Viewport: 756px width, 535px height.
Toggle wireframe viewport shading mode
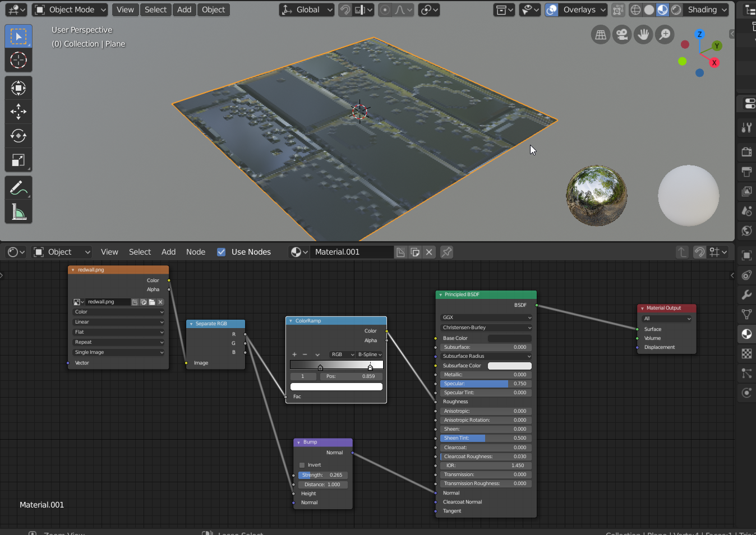click(634, 10)
